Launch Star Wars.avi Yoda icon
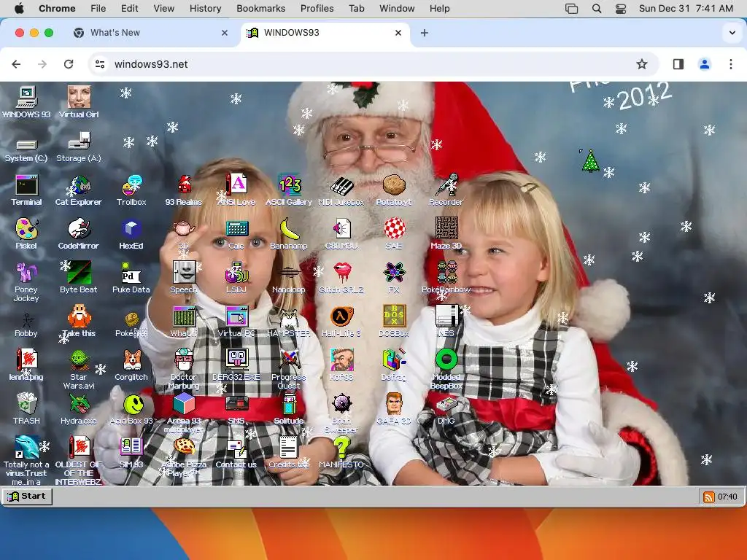Image resolution: width=747 pixels, height=560 pixels. coord(79,360)
